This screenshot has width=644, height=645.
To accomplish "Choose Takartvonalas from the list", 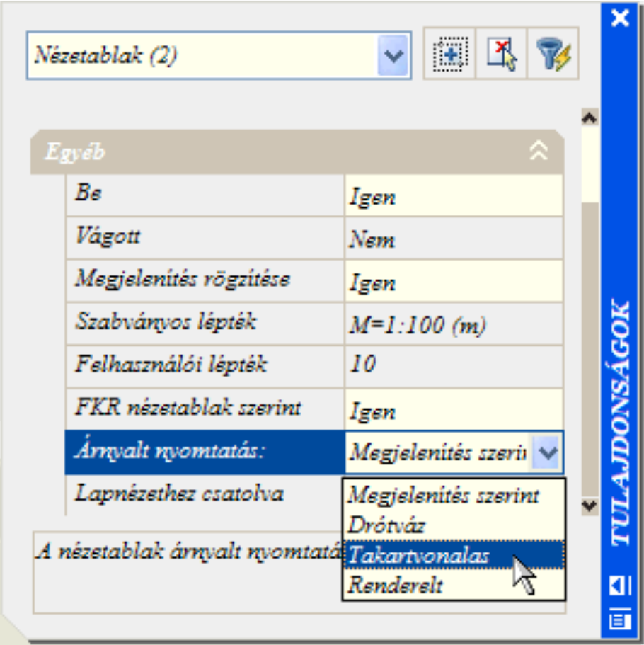I will 454,555.
